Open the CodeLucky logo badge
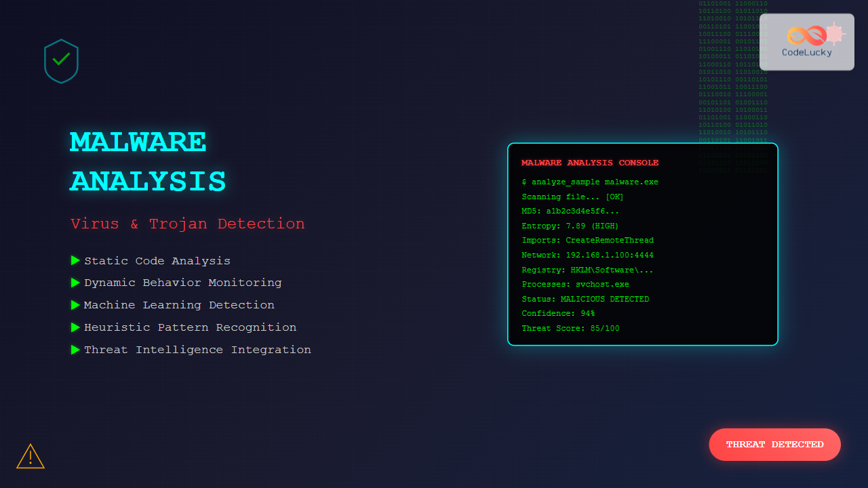This screenshot has height=488, width=868. [806, 42]
